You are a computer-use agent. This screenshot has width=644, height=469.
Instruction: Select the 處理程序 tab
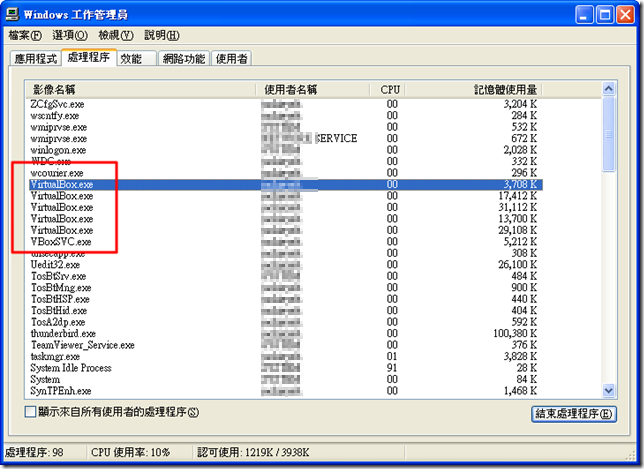89,57
